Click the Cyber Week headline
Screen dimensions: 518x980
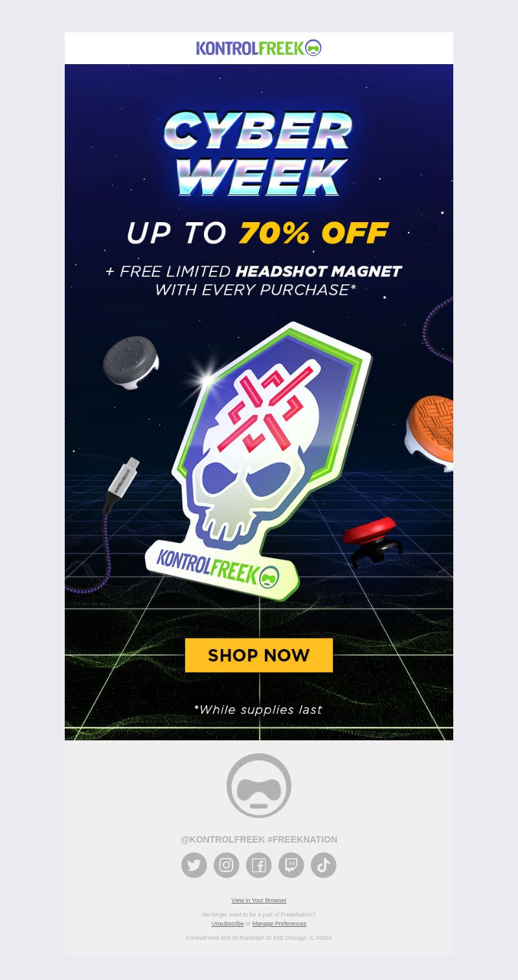(259, 153)
